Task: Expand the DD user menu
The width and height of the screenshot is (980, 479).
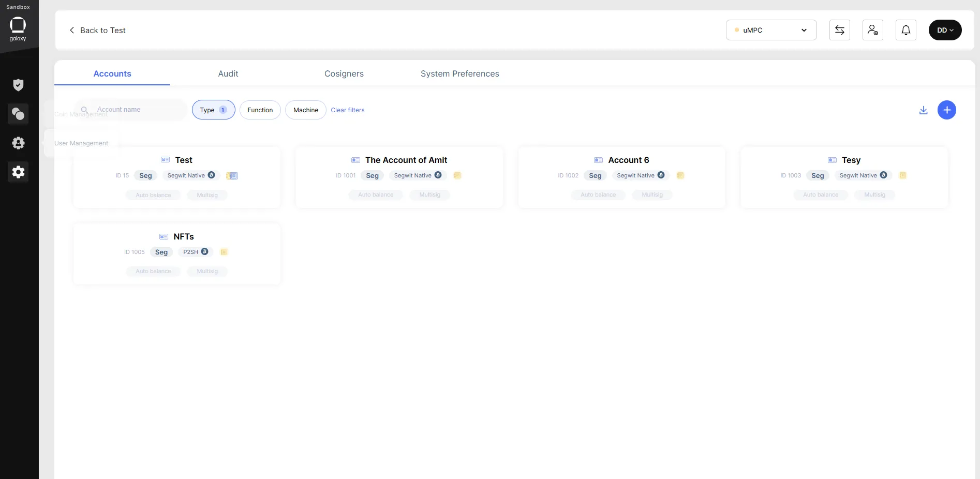Action: (x=945, y=30)
